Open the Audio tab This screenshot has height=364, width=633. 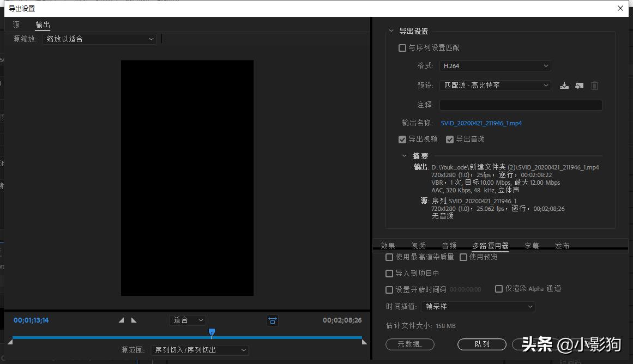[449, 246]
